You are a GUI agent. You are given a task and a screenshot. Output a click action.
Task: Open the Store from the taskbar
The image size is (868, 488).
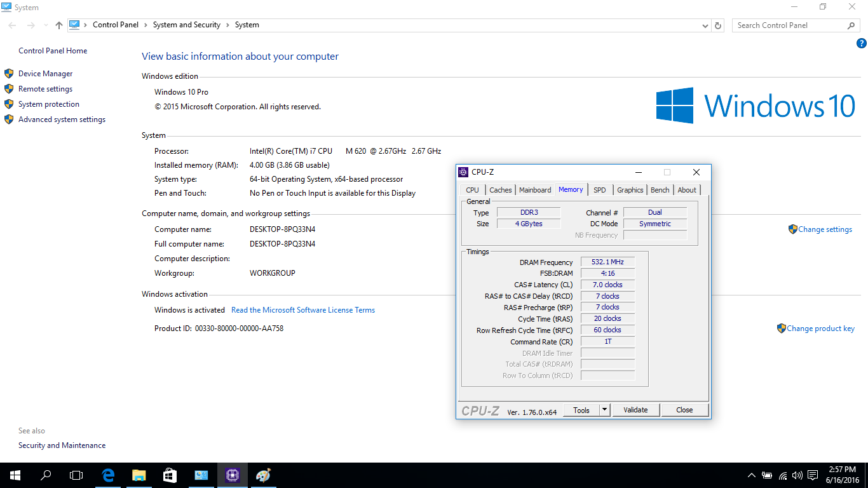pyautogui.click(x=170, y=475)
